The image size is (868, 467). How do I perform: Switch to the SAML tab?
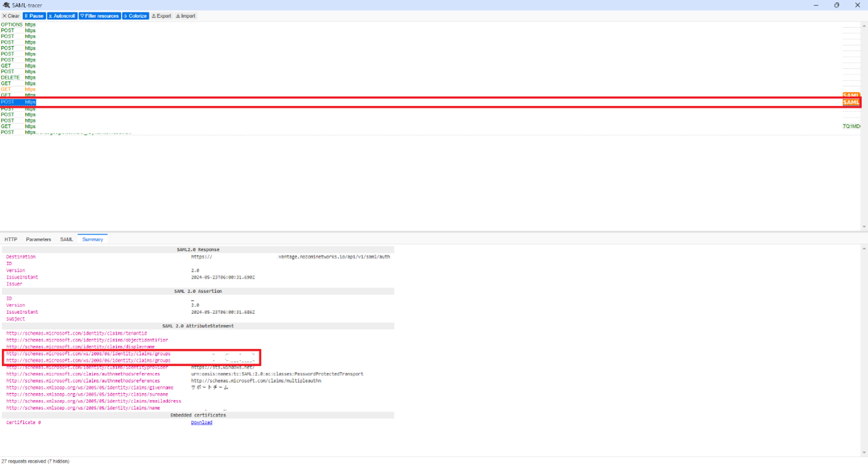click(x=66, y=239)
